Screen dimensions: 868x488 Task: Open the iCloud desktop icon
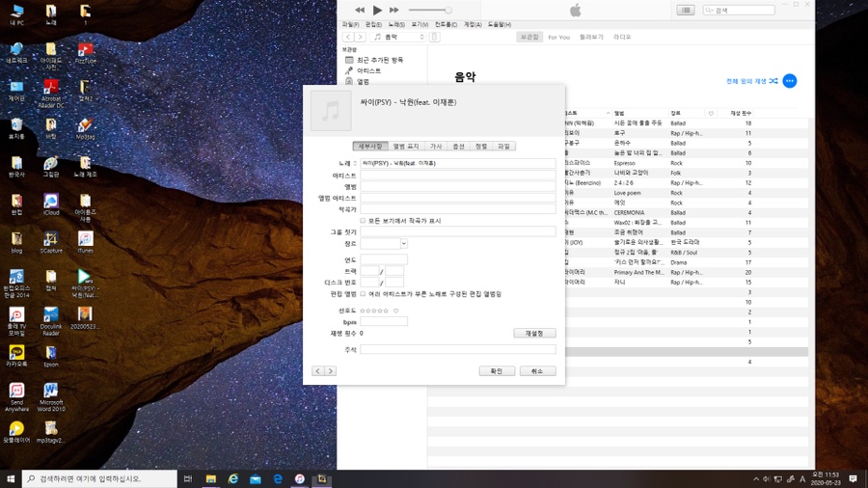(x=51, y=204)
